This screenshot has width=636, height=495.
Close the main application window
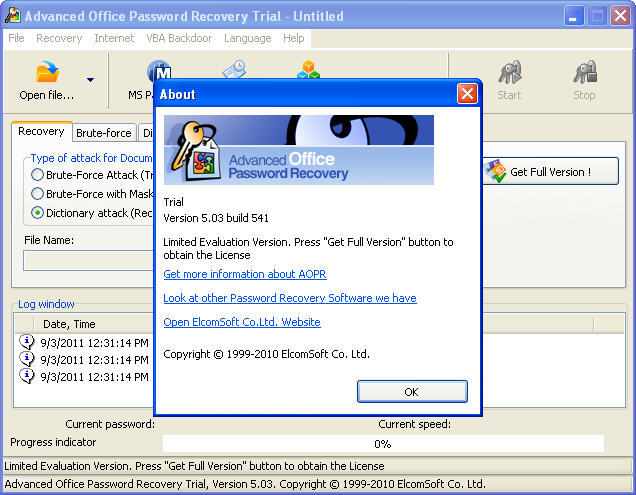[621, 16]
